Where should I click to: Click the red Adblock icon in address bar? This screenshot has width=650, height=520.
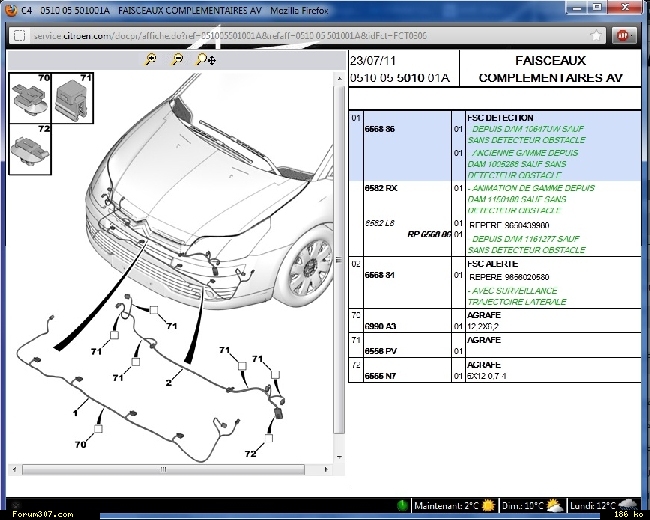point(621,34)
